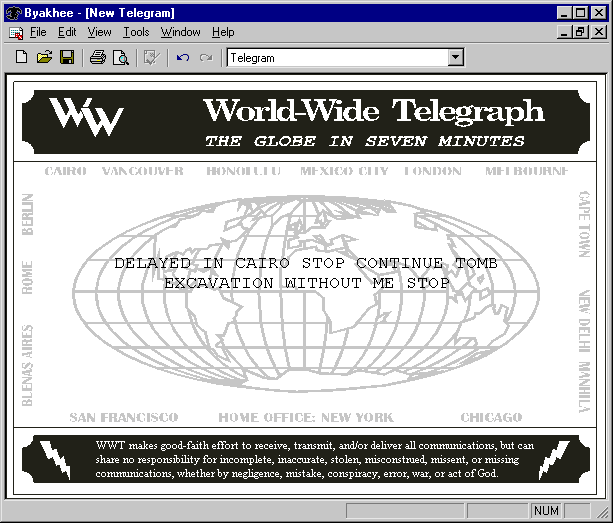The height and width of the screenshot is (523, 613).
Task: Minimize the New Telegram document window
Action: point(564,32)
